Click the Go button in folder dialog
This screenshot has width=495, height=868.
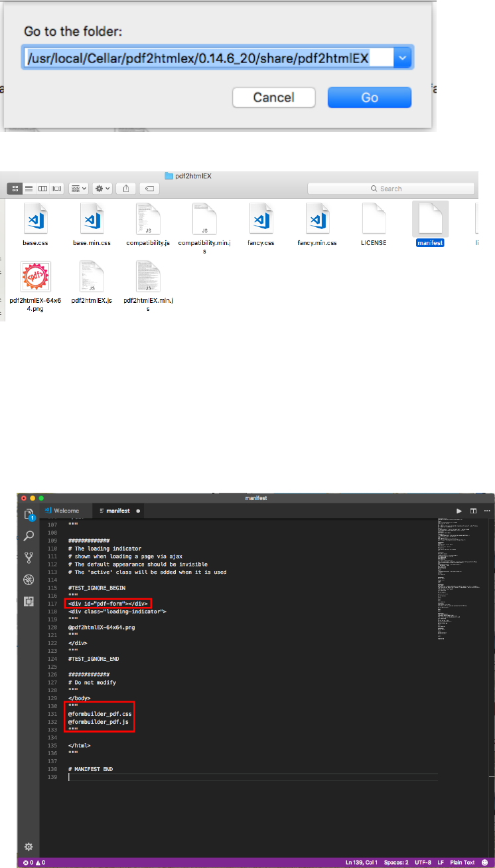pyautogui.click(x=370, y=98)
